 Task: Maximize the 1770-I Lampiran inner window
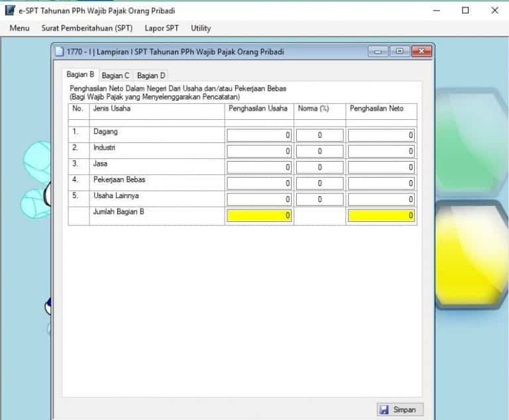[x=400, y=52]
